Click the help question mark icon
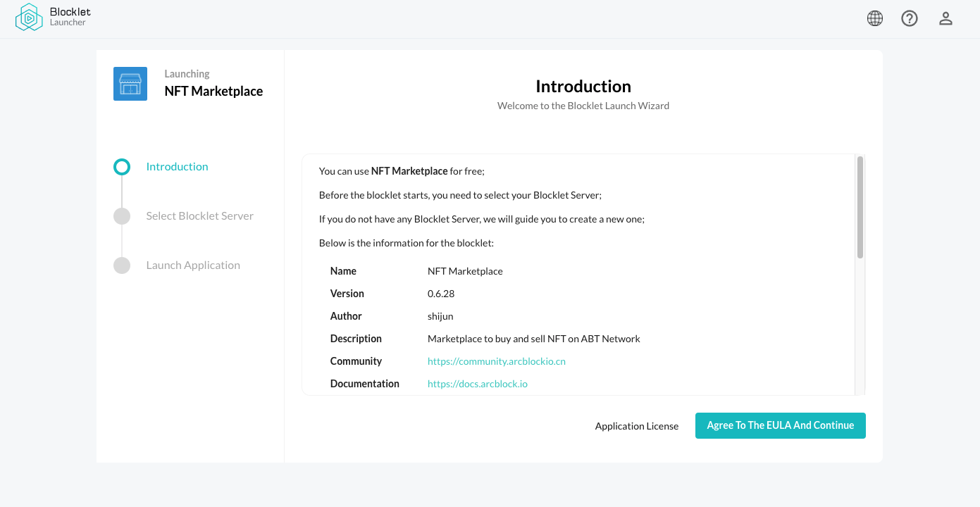 tap(910, 18)
